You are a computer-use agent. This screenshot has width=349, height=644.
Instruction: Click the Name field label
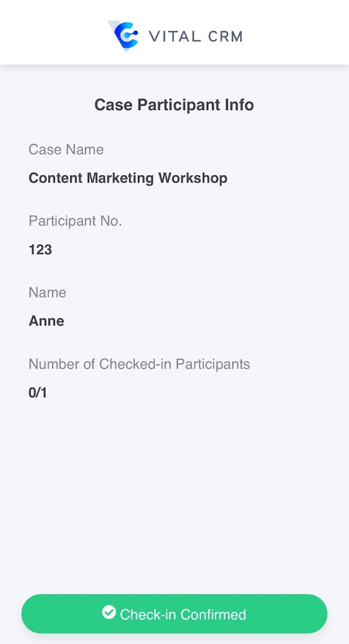point(47,292)
